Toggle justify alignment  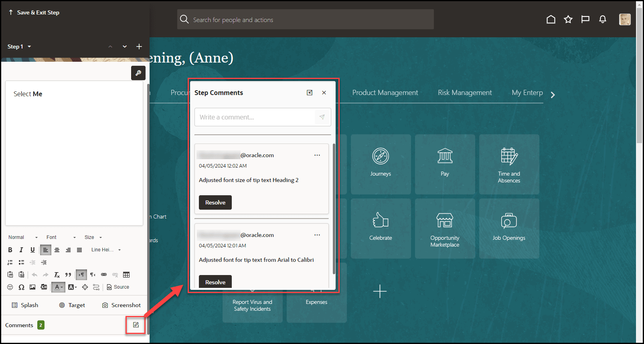[x=79, y=250]
